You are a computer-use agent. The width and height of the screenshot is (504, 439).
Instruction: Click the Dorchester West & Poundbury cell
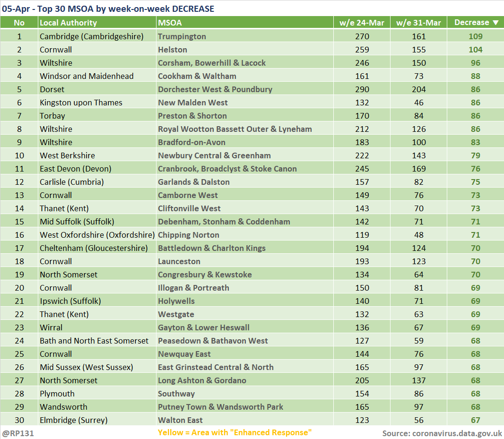coord(215,89)
